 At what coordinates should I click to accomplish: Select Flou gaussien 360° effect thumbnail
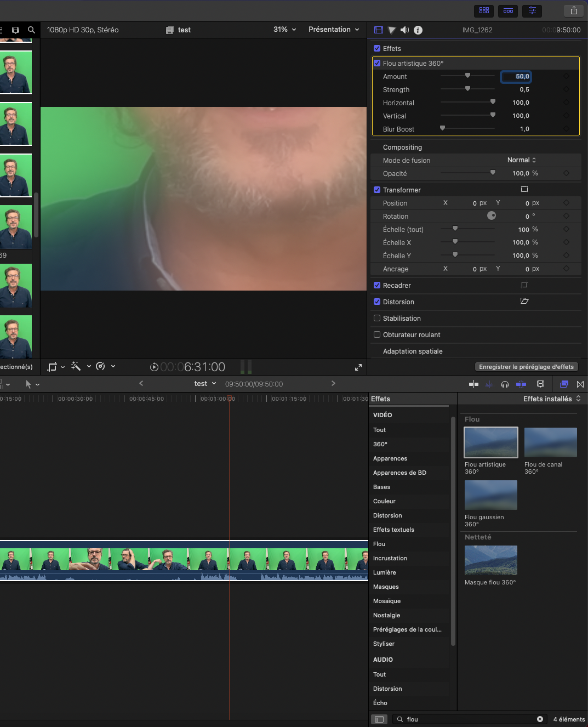(491, 495)
